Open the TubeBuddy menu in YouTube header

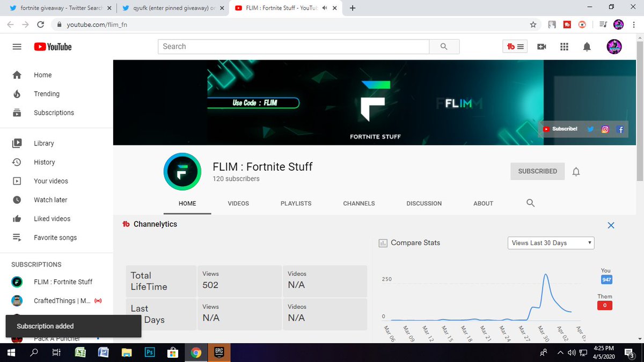[515, 47]
